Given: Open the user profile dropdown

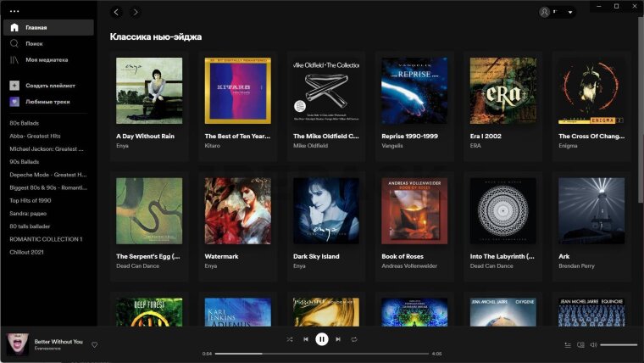Looking at the screenshot, I should 557,12.
